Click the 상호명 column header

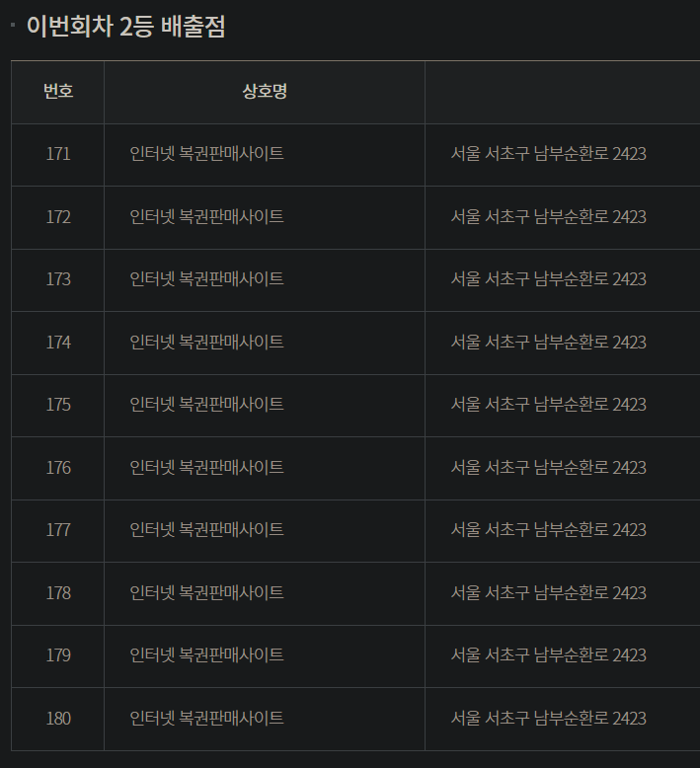[265, 92]
